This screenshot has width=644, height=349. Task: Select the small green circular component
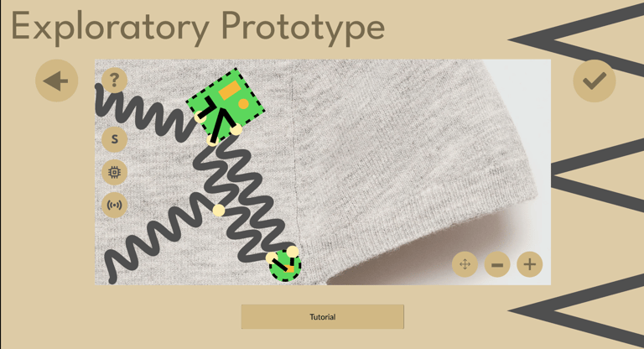coord(285,266)
